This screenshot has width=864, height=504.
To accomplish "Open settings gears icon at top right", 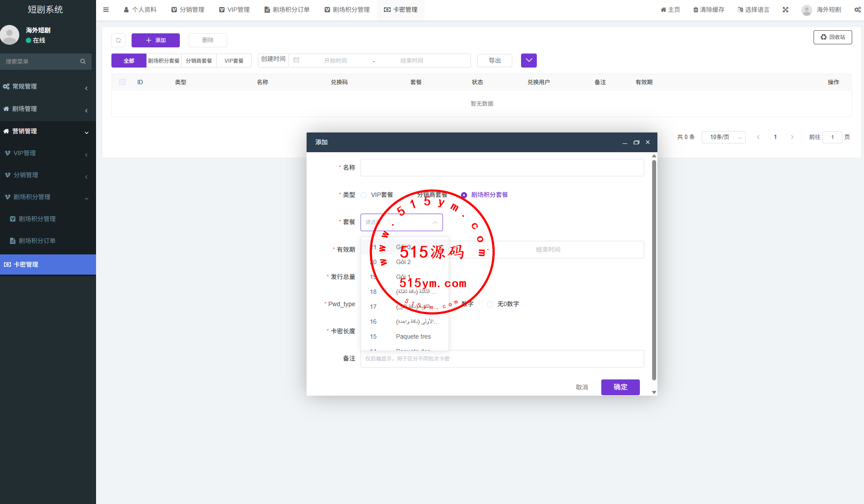I will point(857,10).
